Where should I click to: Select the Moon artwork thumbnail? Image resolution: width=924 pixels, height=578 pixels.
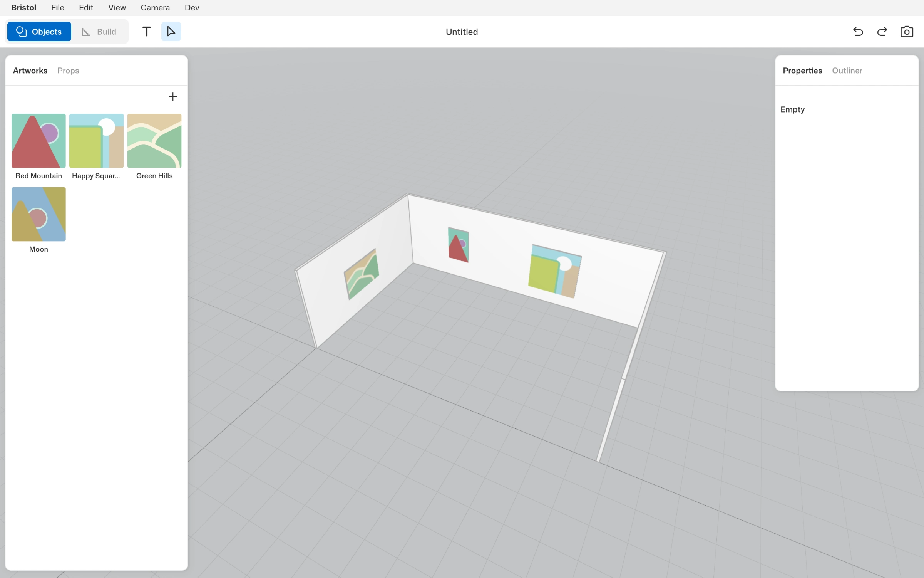pyautogui.click(x=38, y=214)
